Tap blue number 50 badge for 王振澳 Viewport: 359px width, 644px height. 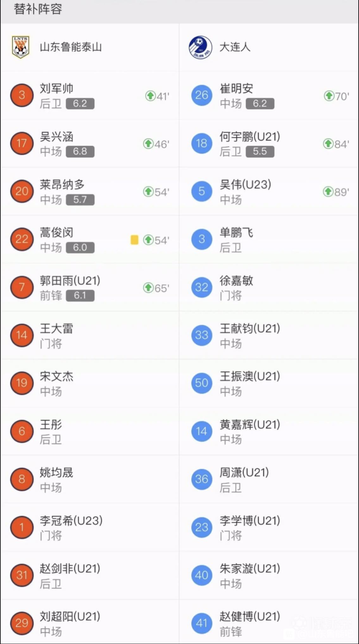202,383
